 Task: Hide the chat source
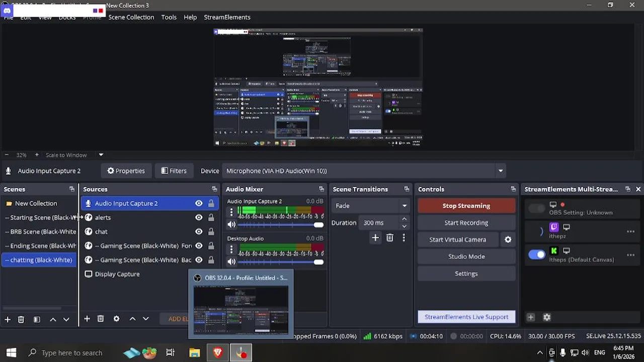tap(199, 231)
